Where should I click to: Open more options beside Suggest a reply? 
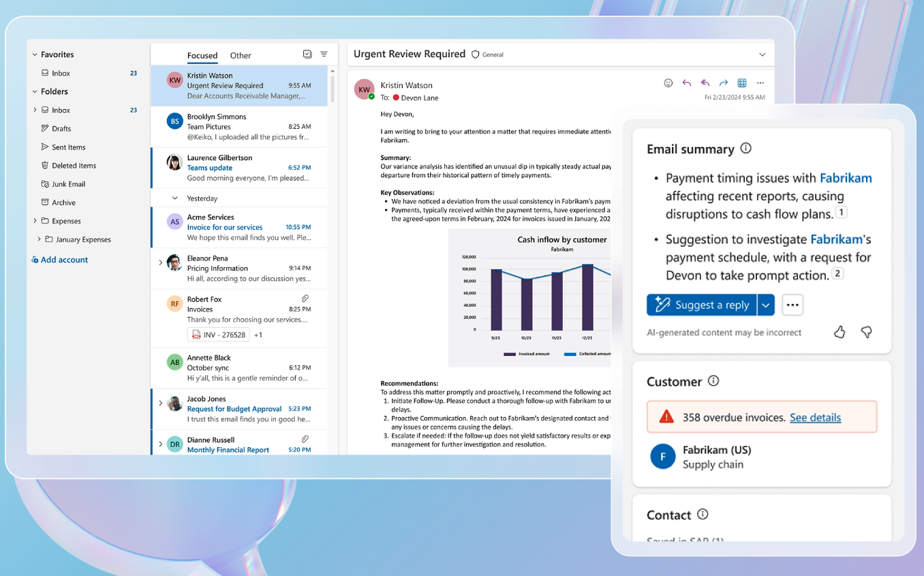click(x=792, y=305)
